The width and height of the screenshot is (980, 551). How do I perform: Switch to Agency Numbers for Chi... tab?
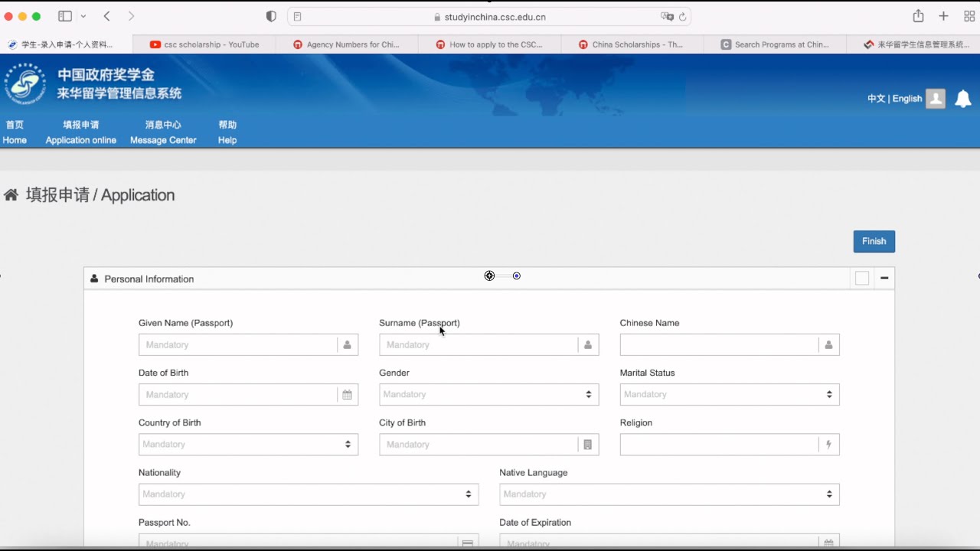pos(347,44)
